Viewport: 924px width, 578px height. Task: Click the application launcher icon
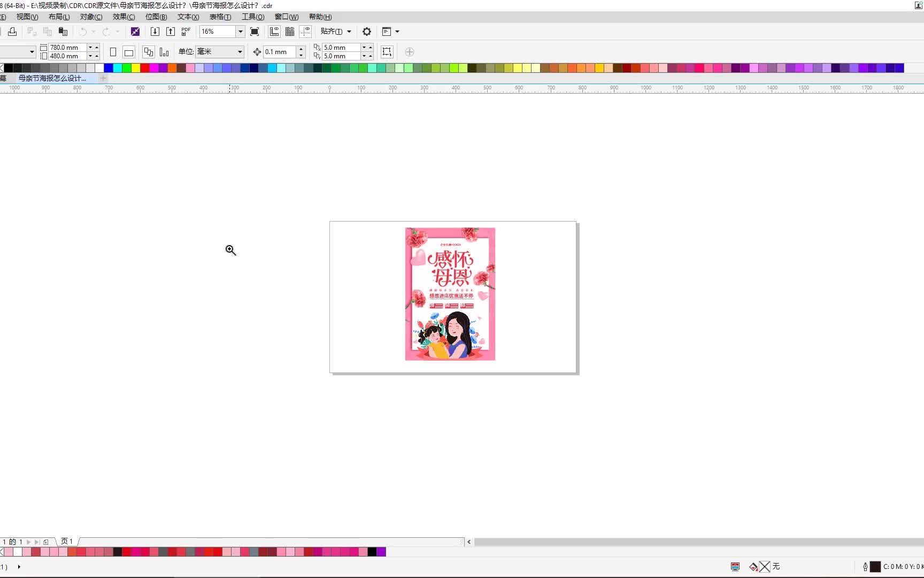pos(387,32)
